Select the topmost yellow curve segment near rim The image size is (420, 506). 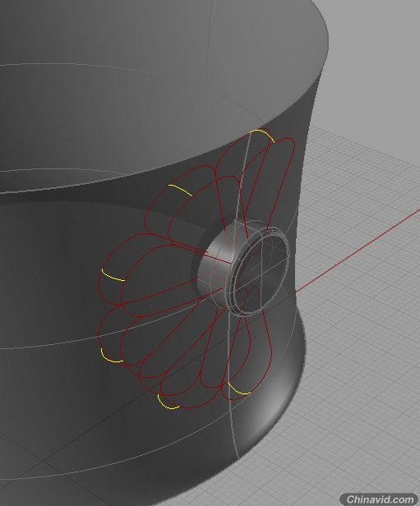(263, 133)
